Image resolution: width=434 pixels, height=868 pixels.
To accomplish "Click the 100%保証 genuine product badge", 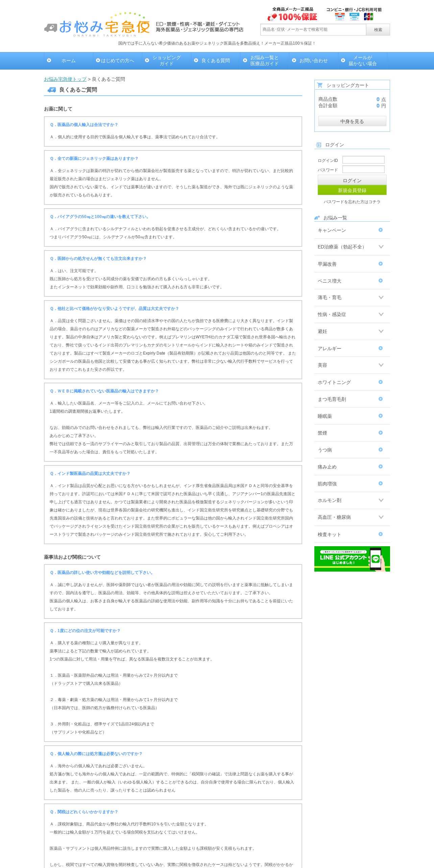I will pyautogui.click(x=292, y=14).
